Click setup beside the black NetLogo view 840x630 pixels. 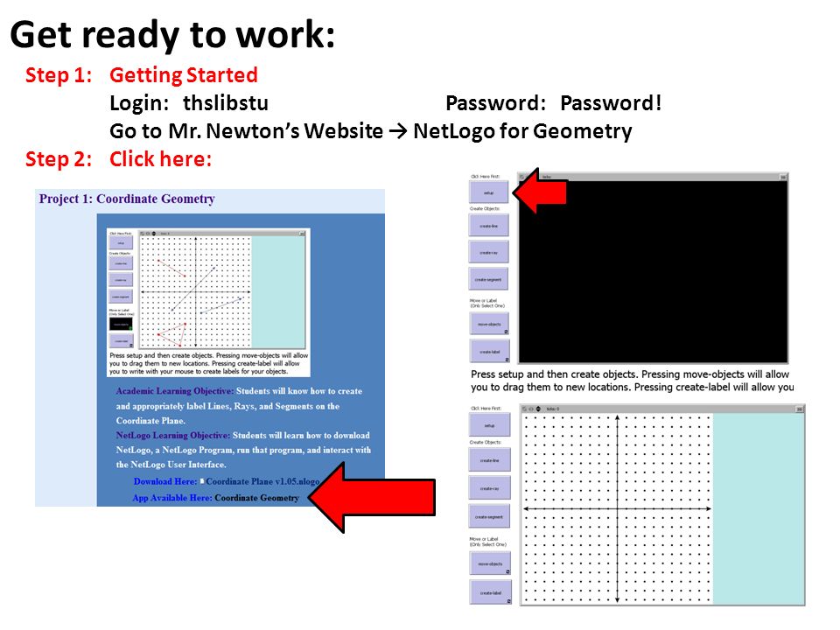point(488,192)
